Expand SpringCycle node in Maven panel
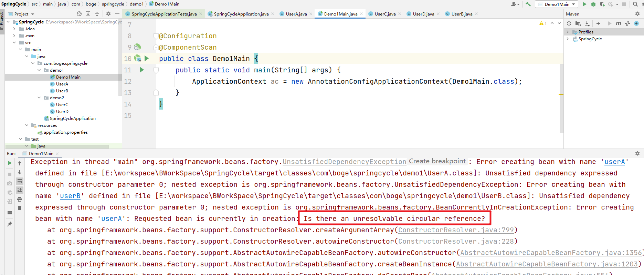The width and height of the screenshot is (644, 275). 568,39
